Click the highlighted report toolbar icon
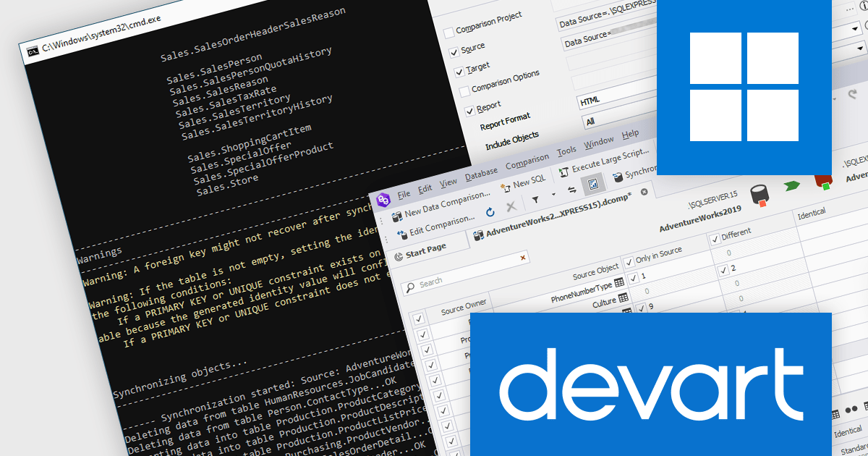The width and height of the screenshot is (868, 456). [x=592, y=185]
